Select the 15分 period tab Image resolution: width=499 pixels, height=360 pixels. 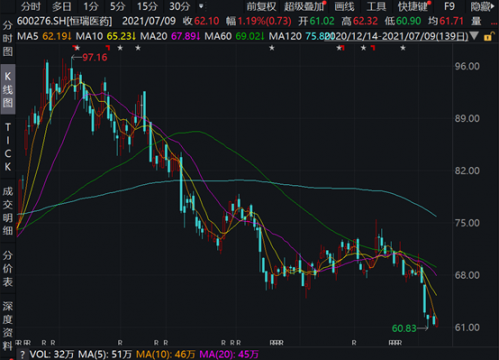pos(147,6)
